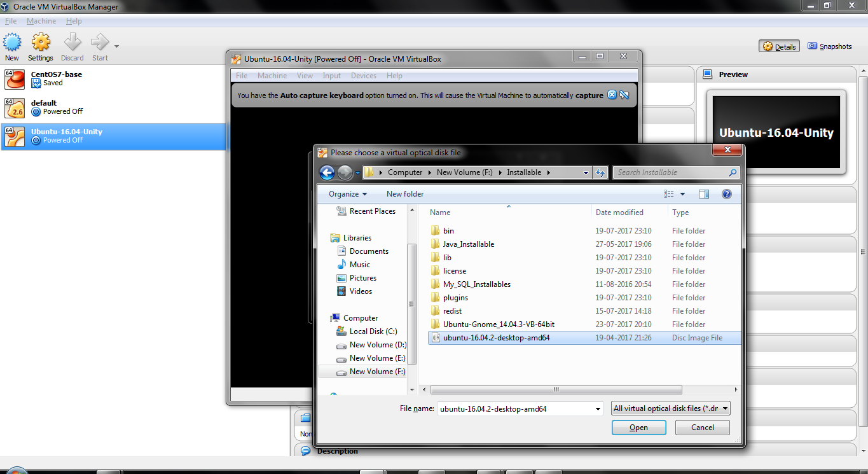Click the Back arrow in file dialog
This screenshot has height=474, width=868.
tap(327, 172)
